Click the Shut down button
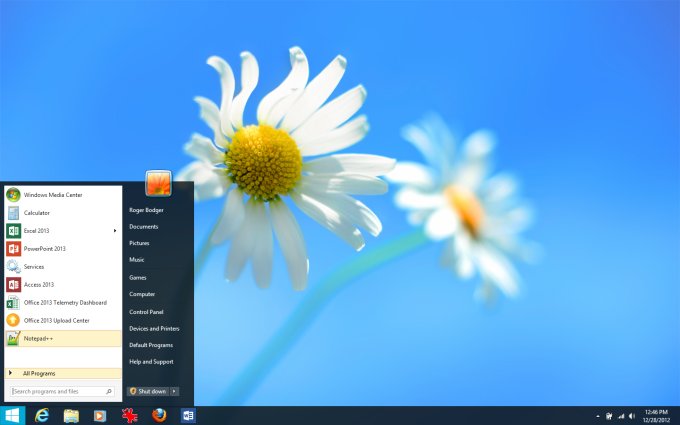The height and width of the screenshot is (425, 680). (x=148, y=391)
